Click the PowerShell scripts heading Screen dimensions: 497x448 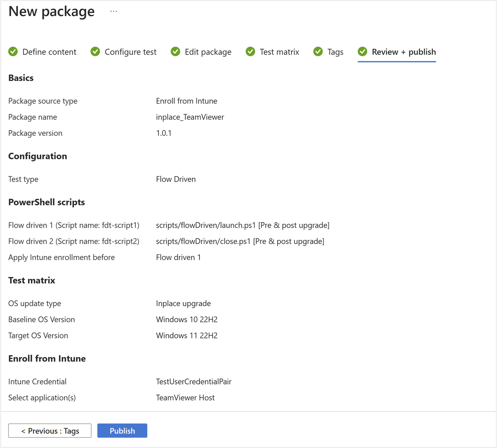tap(46, 202)
